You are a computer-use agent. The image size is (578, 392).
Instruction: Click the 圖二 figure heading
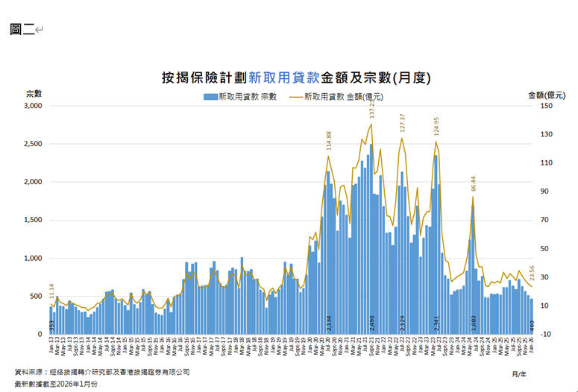[22, 29]
